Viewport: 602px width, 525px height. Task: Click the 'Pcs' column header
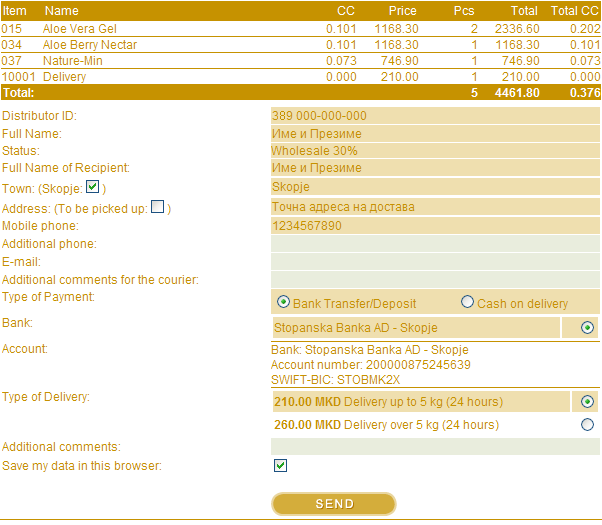coord(464,11)
